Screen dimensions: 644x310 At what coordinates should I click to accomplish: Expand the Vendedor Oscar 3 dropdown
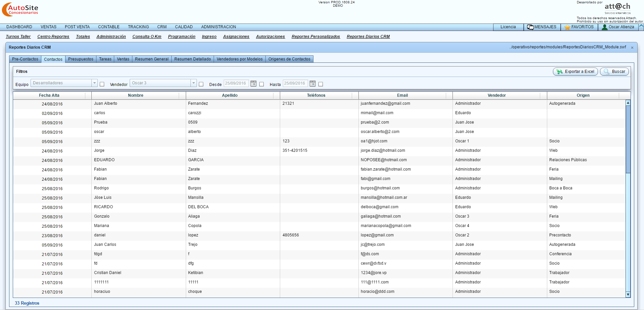pos(194,83)
